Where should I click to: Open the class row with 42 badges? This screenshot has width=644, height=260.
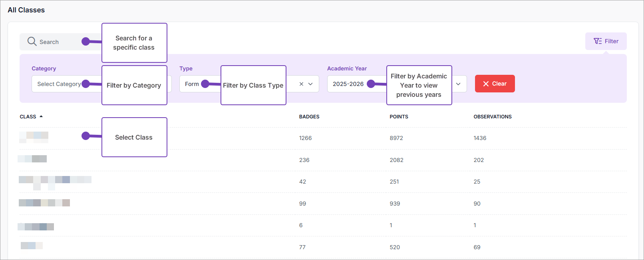pyautogui.click(x=55, y=180)
